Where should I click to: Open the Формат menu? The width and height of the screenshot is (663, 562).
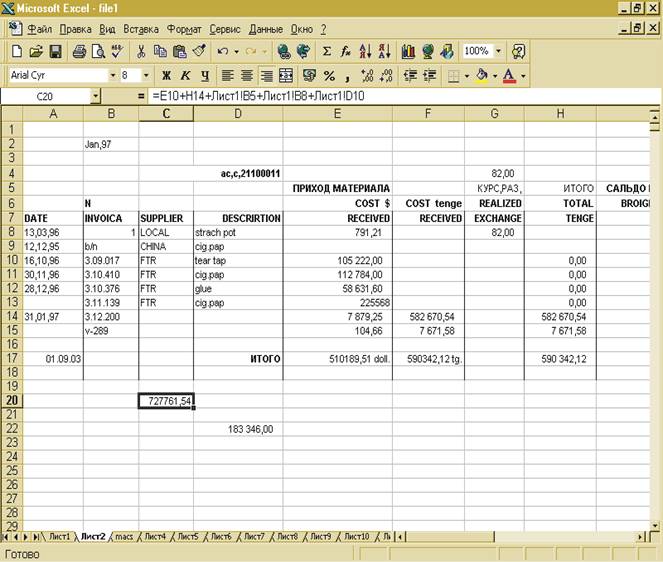coord(183,29)
